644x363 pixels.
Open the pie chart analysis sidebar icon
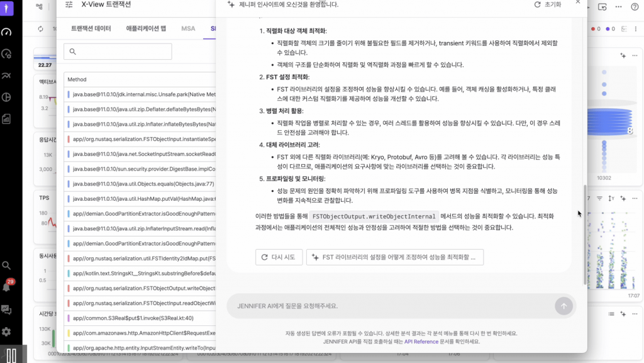tap(6, 97)
